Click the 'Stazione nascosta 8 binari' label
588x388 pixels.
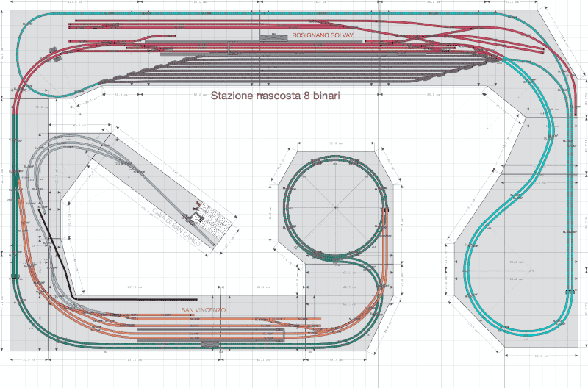pyautogui.click(x=275, y=96)
